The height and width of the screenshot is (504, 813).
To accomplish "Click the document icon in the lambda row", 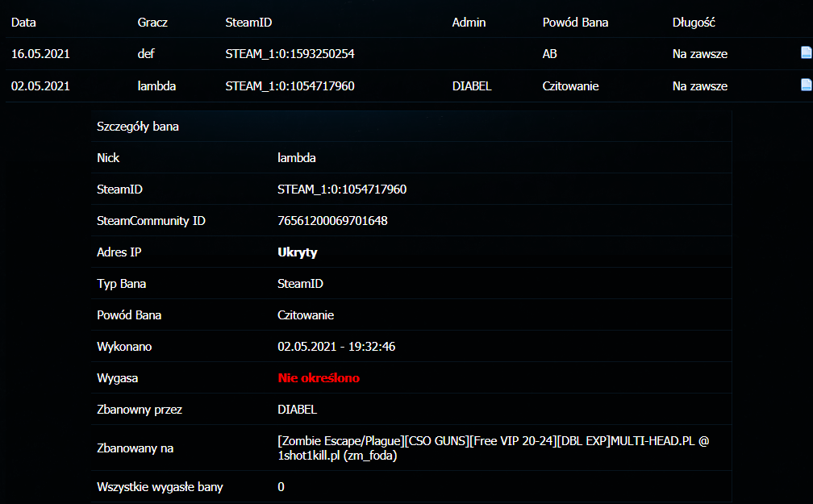I will [x=805, y=85].
